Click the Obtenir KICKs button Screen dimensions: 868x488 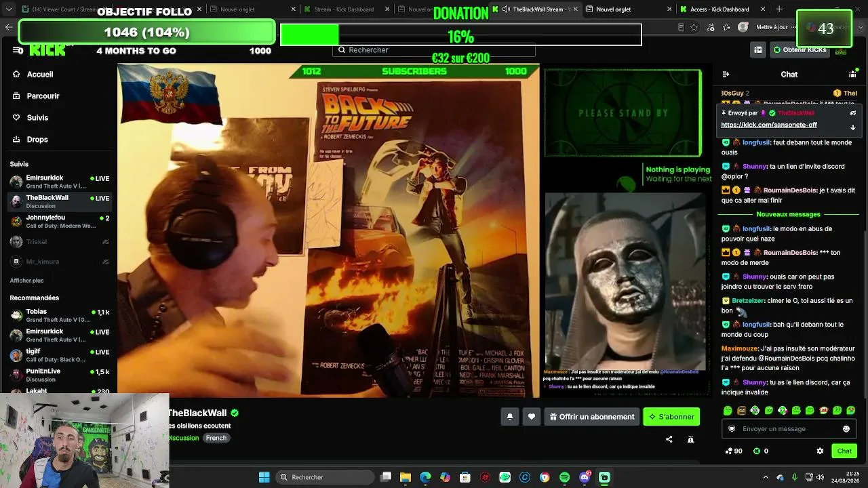tap(800, 50)
